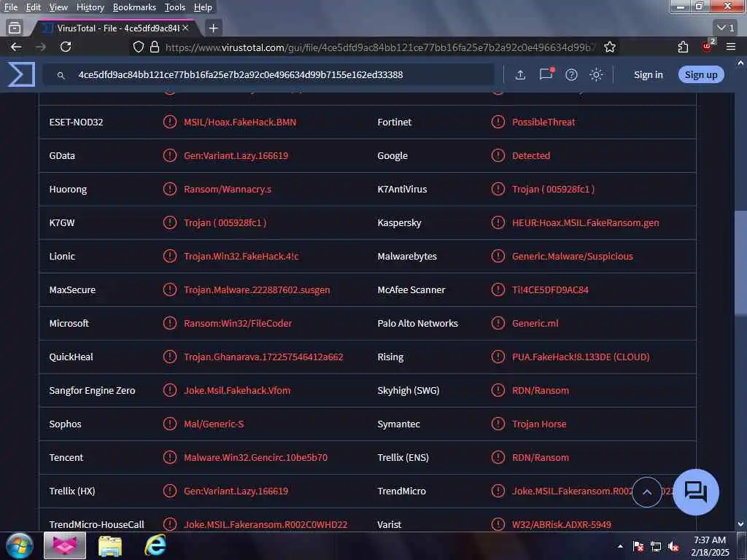Show hidden system tray icons arrow
This screenshot has width=747, height=560.
pyautogui.click(x=620, y=546)
